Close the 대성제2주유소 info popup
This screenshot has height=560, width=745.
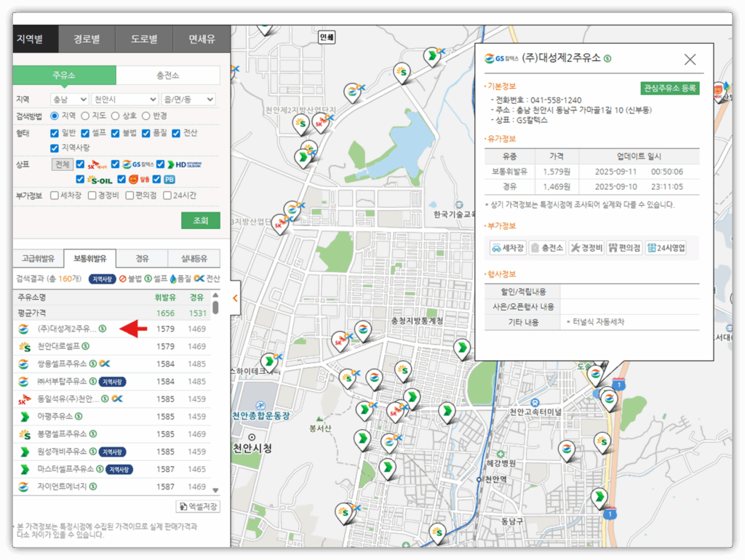(x=690, y=60)
